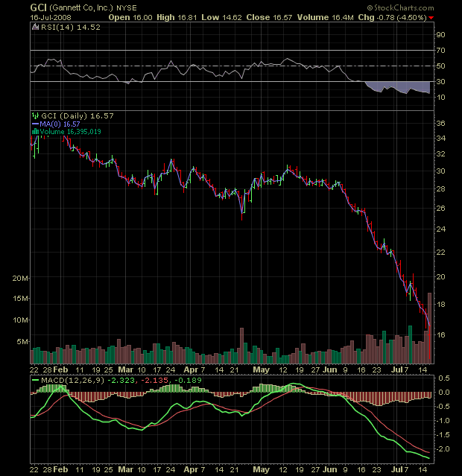Click the 15M volume axis label
The image size is (462, 476).
pyautogui.click(x=20, y=299)
